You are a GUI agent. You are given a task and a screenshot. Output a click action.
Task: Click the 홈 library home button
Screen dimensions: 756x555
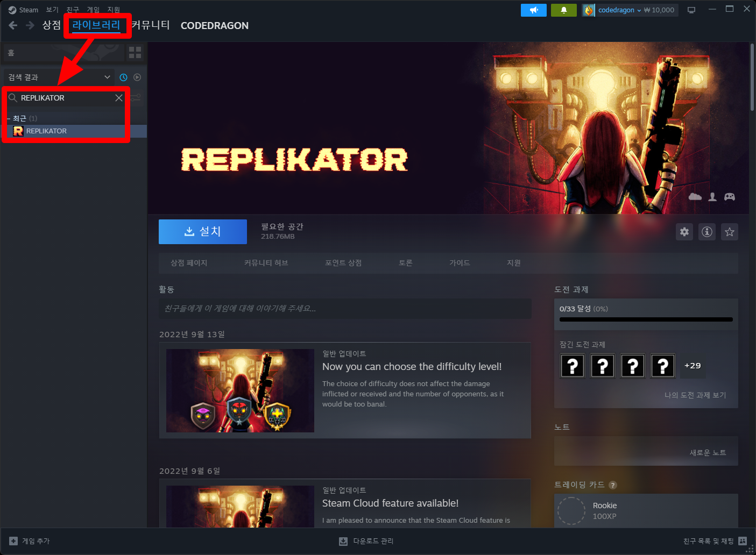[x=63, y=53]
